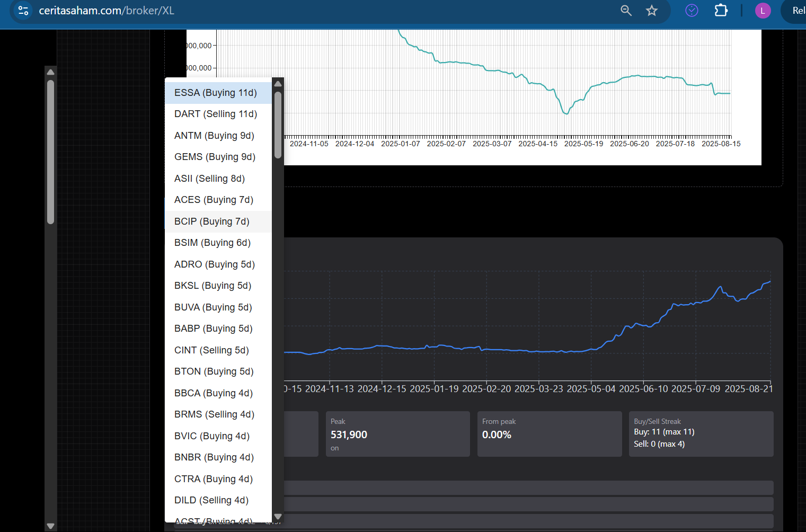Open site information icon in address bar
The image size is (806, 532).
click(x=23, y=11)
